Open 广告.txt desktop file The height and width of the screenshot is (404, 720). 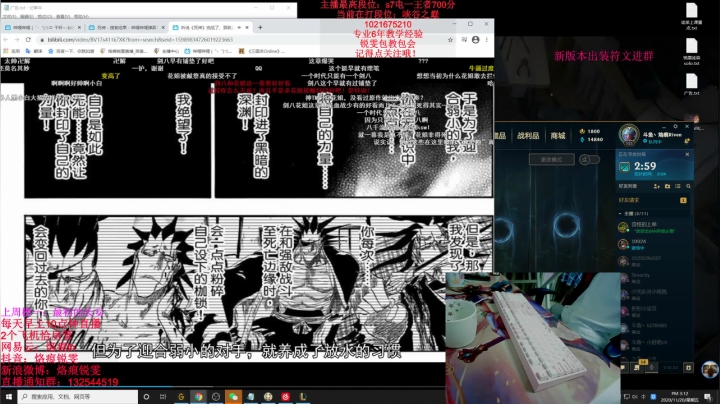coord(692,86)
